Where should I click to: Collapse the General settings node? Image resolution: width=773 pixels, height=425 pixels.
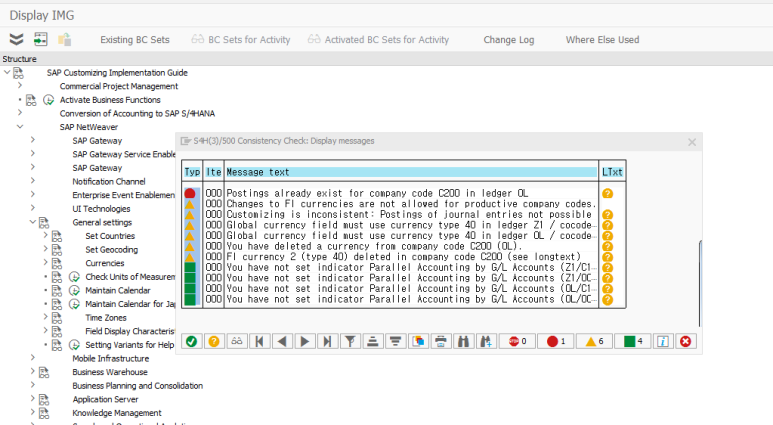pyautogui.click(x=33, y=222)
